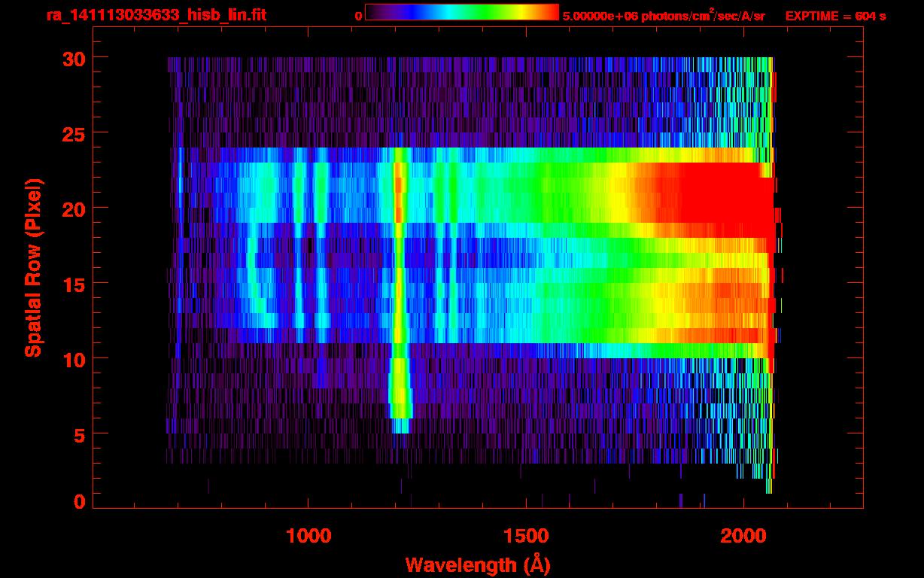
Task: Click the y-axis tick label 5
Action: pos(80,434)
